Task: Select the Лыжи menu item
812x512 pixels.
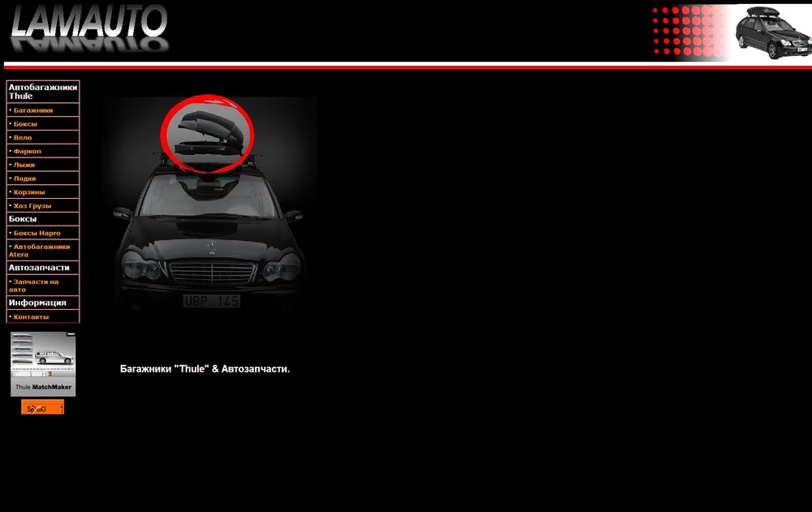Action: pyautogui.click(x=24, y=165)
